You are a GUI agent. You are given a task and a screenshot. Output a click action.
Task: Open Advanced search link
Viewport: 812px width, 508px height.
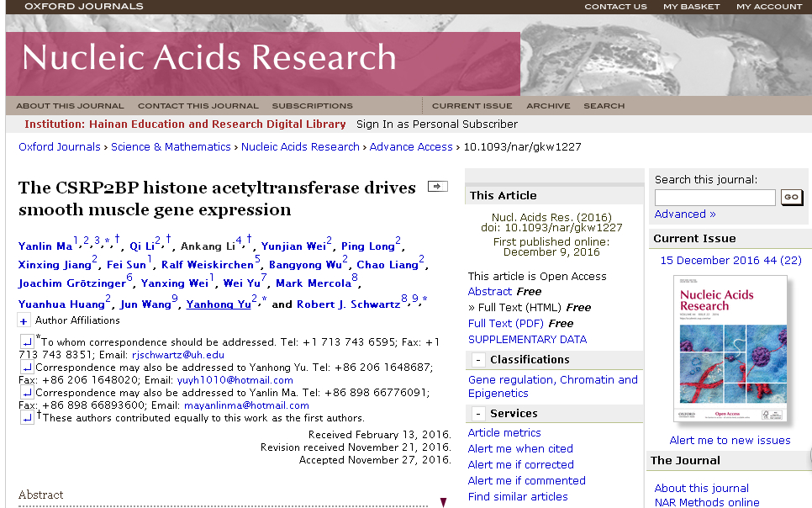(684, 214)
